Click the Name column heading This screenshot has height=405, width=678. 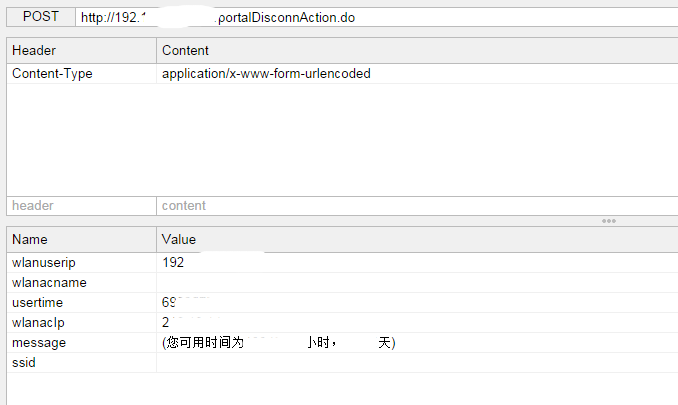tap(81, 239)
